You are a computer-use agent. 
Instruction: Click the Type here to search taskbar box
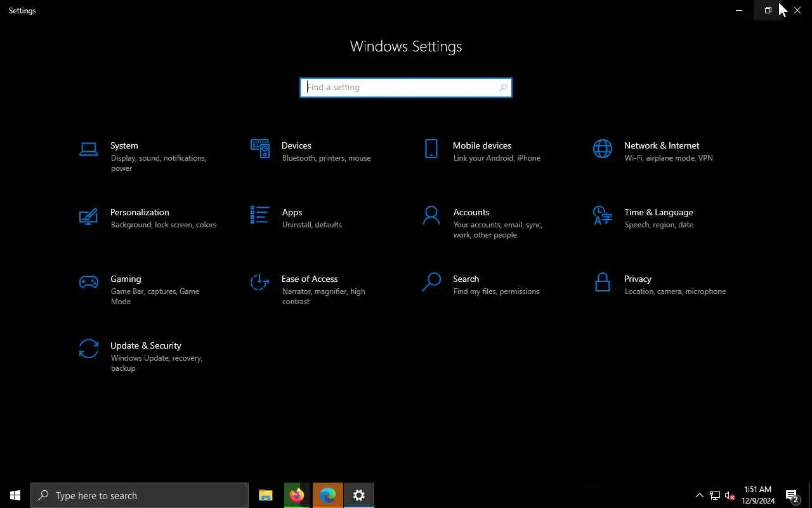[140, 495]
